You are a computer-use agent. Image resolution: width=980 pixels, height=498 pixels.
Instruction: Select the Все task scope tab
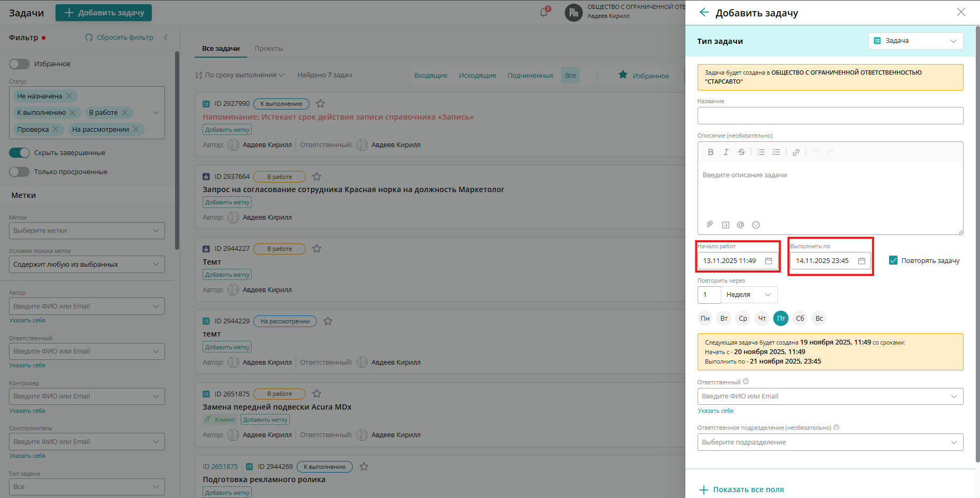[570, 75]
